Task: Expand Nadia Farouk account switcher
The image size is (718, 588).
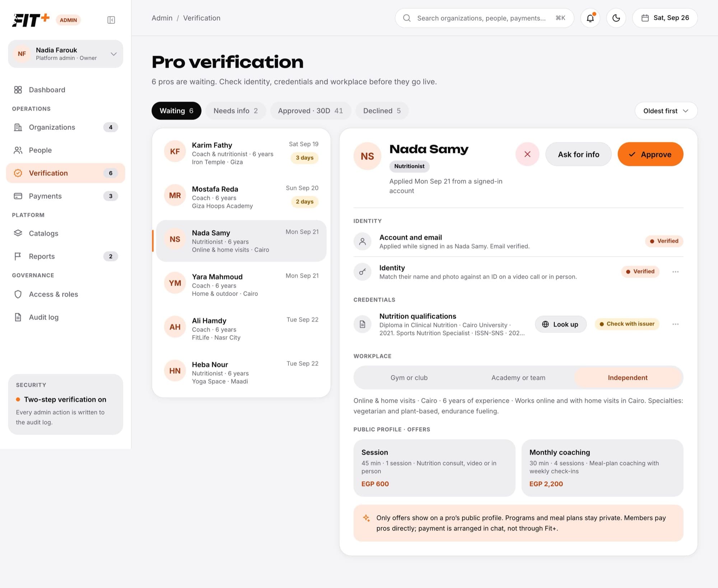Action: point(66,54)
